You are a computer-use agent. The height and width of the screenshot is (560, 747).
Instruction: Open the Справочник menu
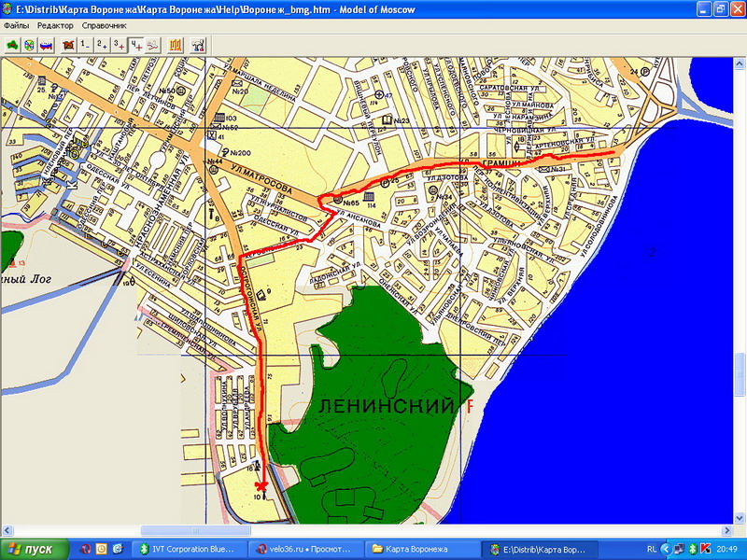tap(104, 25)
